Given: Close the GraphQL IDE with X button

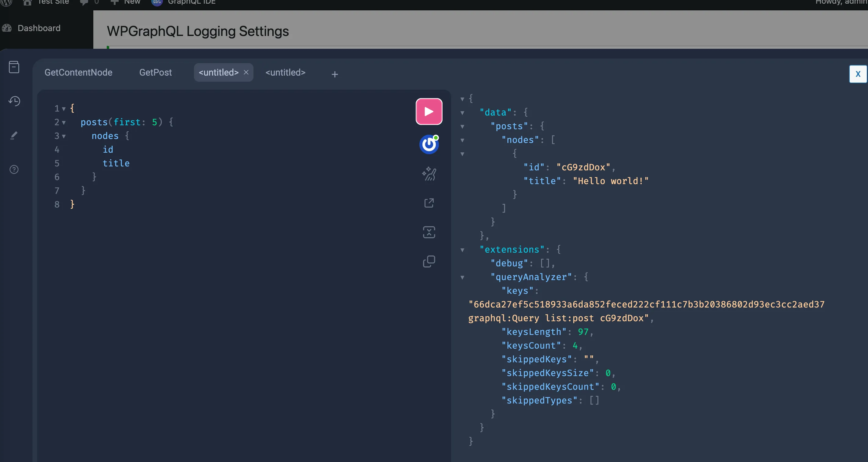Looking at the screenshot, I should (858, 74).
